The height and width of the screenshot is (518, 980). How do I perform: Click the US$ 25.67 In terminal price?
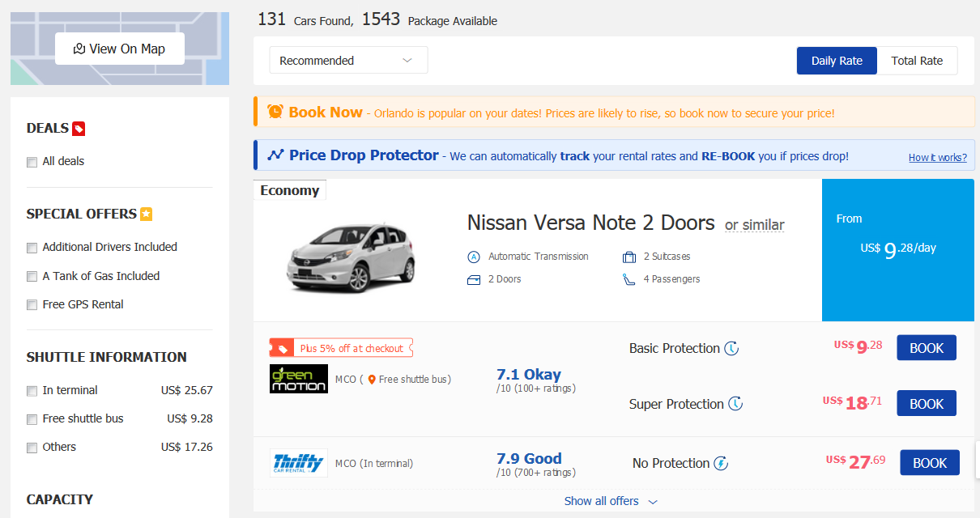pyautogui.click(x=187, y=391)
